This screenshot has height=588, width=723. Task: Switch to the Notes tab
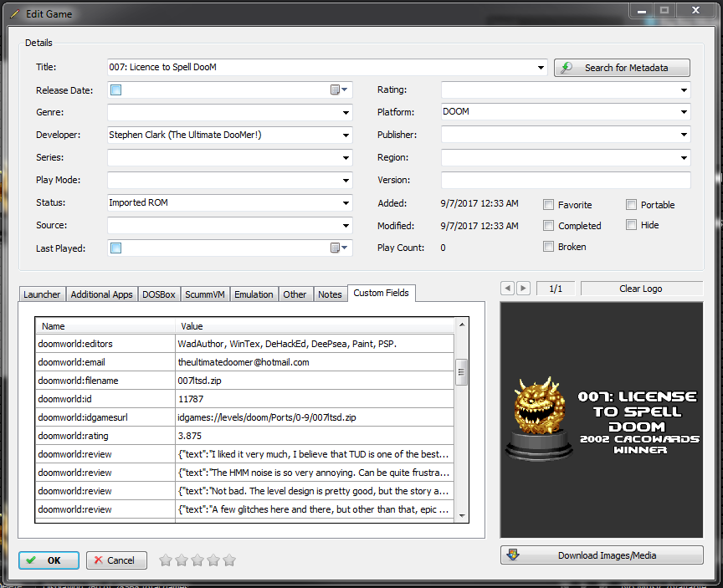330,294
